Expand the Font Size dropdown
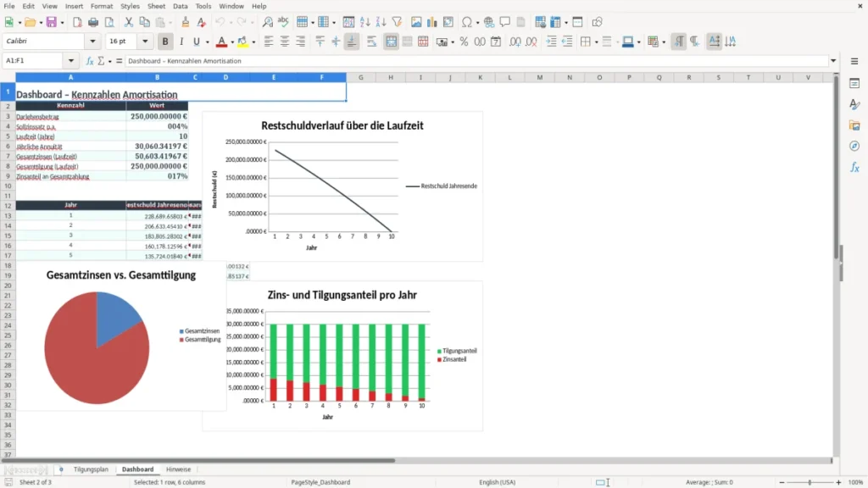Viewport: 868px width, 488px height. pyautogui.click(x=145, y=41)
